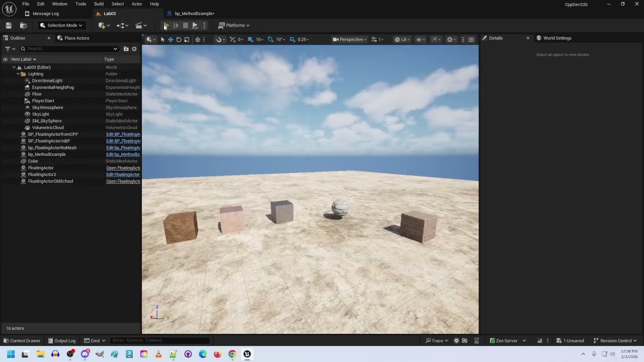
Task: Open the FloatingActorOldSchool source link
Action: click(123, 181)
